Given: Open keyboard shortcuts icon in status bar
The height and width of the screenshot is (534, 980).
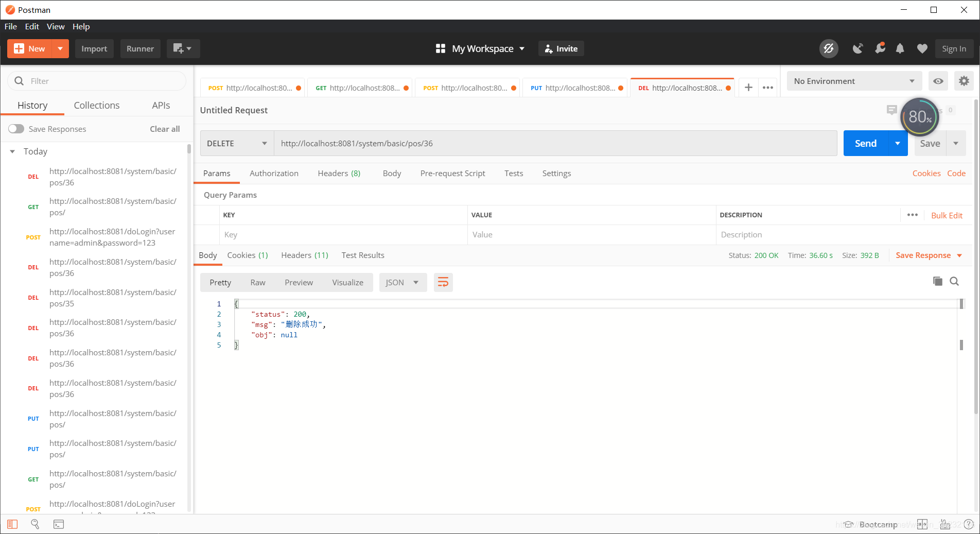Looking at the screenshot, I should (x=945, y=524).
